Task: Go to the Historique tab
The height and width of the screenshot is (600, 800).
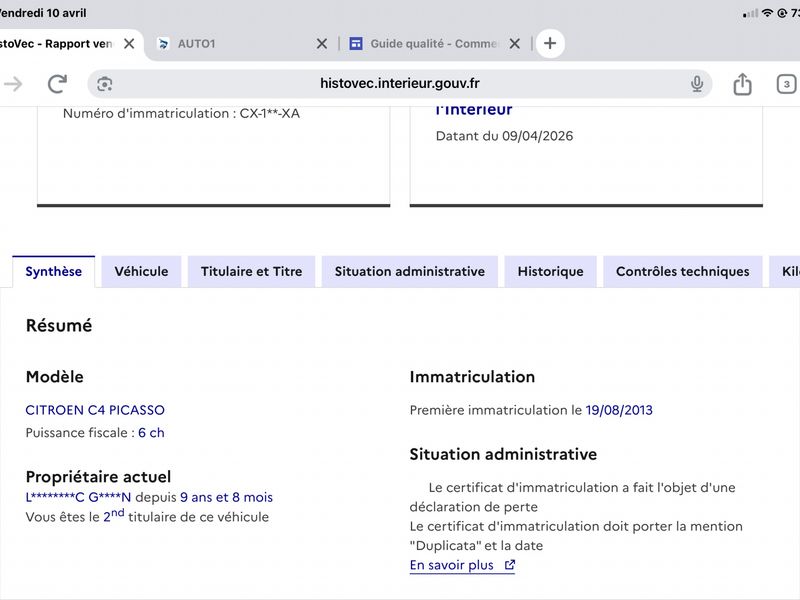Action: click(551, 271)
